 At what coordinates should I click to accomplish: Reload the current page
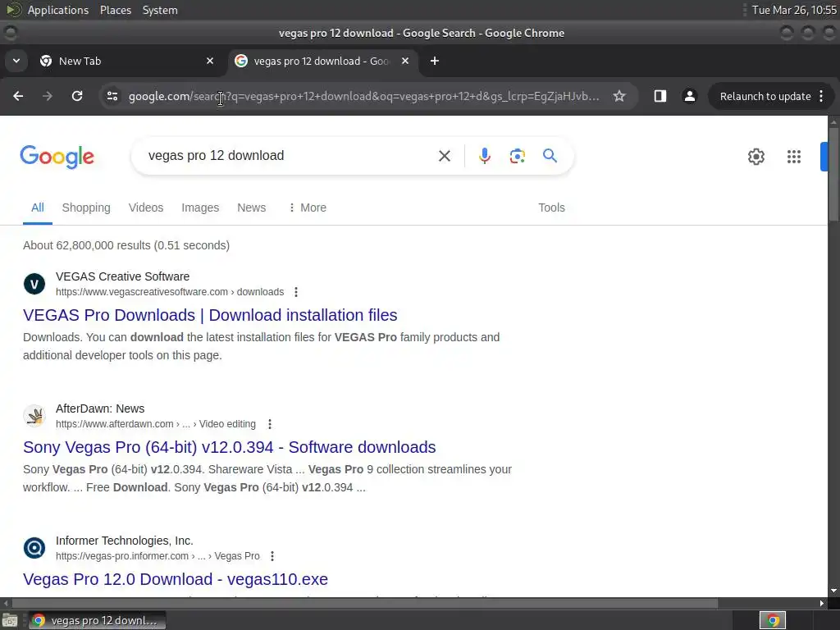(x=77, y=97)
